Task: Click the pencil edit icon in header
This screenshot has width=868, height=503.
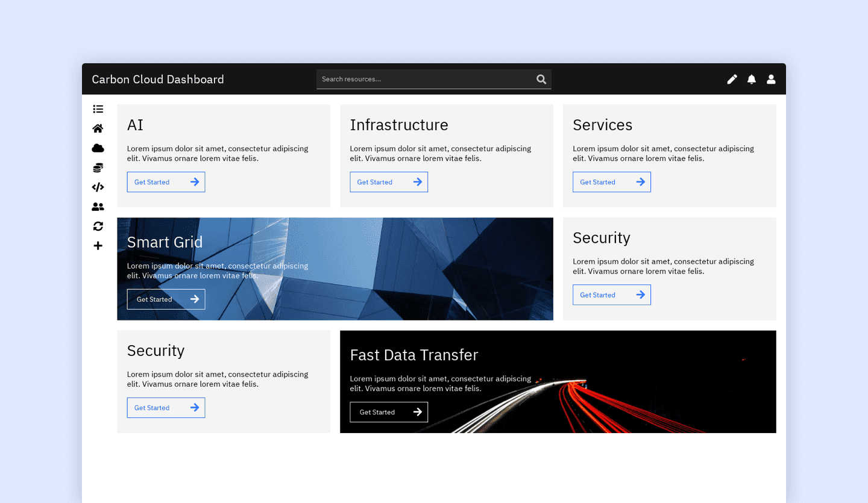Action: (732, 79)
